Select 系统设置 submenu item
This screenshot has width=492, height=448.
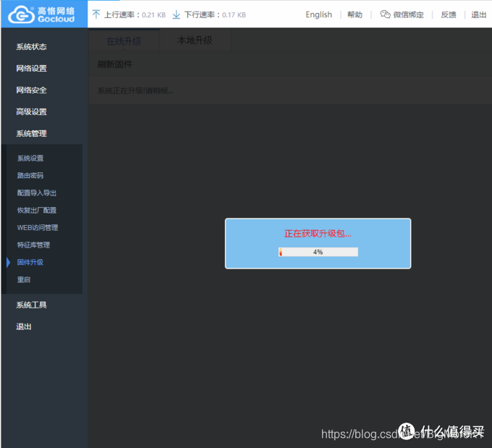30,159
